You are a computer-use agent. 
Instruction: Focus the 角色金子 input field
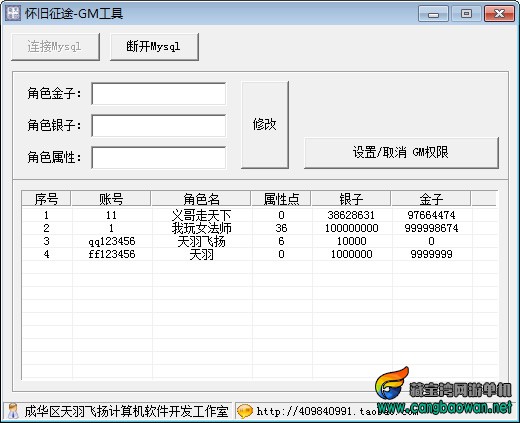[159, 94]
